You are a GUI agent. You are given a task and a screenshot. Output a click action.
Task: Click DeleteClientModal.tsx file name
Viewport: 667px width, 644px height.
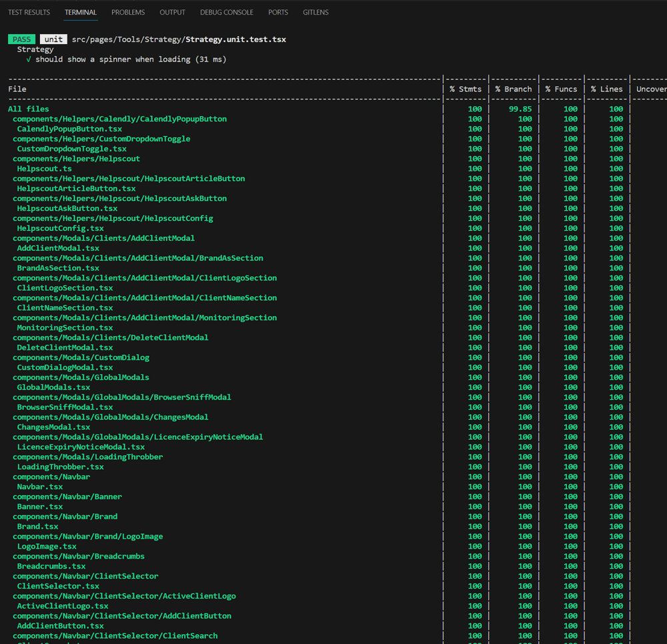point(65,348)
